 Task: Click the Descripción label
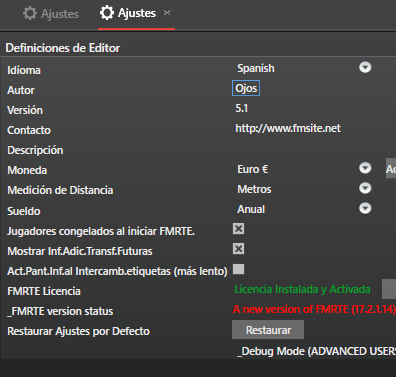pyautogui.click(x=35, y=150)
